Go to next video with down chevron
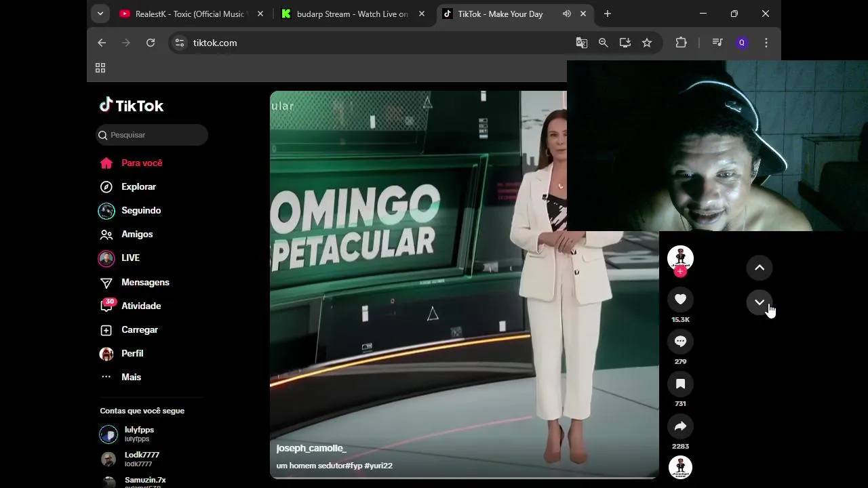Viewport: 868px width, 488px height. click(759, 302)
